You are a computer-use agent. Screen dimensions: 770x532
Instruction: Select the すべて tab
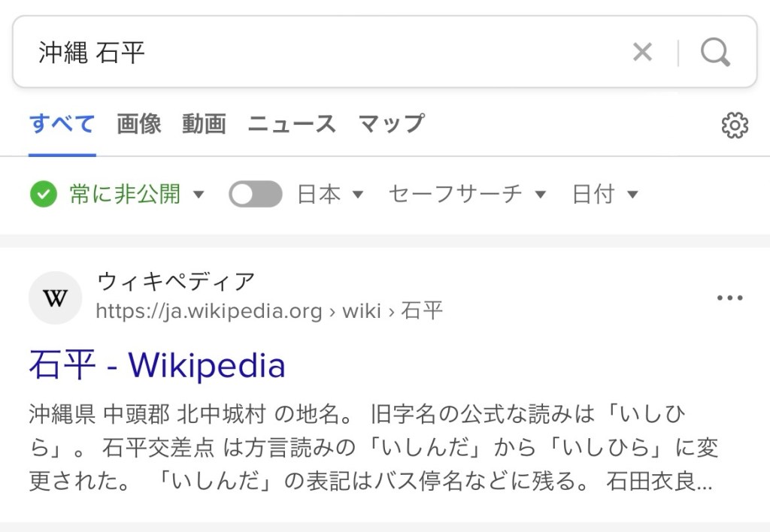coord(62,124)
